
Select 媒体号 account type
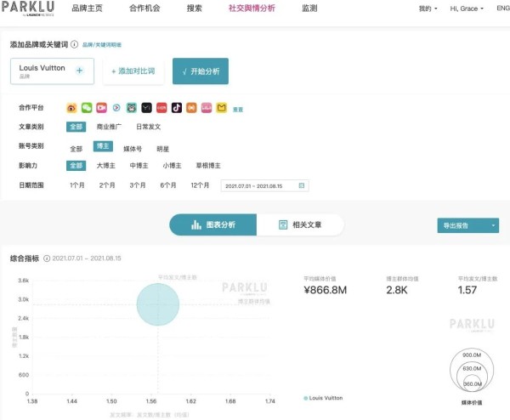coord(133,149)
